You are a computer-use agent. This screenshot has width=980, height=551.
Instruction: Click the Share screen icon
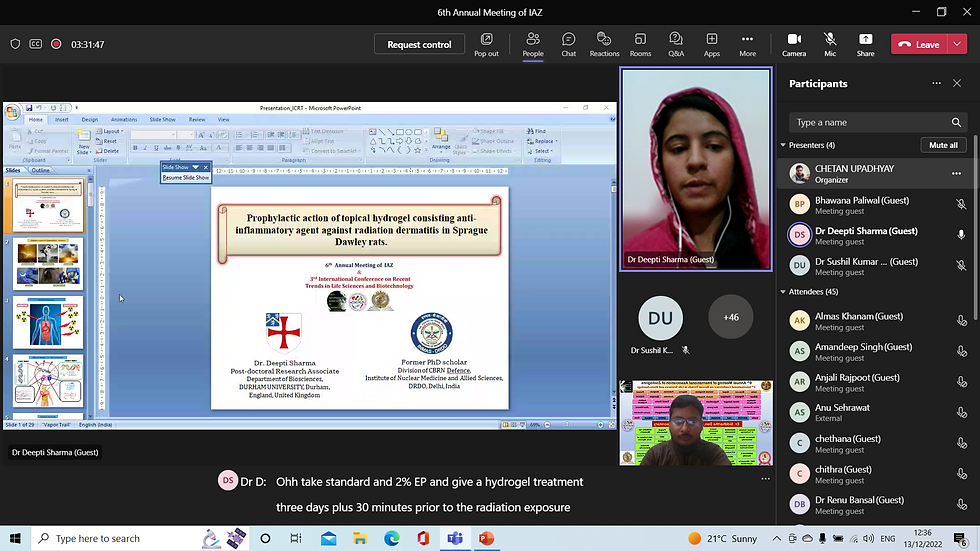pos(865,44)
